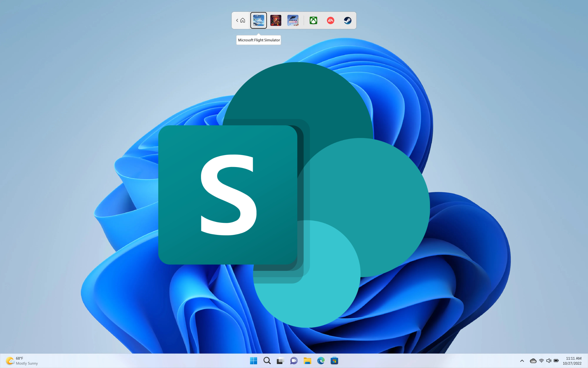588x368 pixels.
Task: Open Task View on the taskbar
Action: (x=280, y=361)
